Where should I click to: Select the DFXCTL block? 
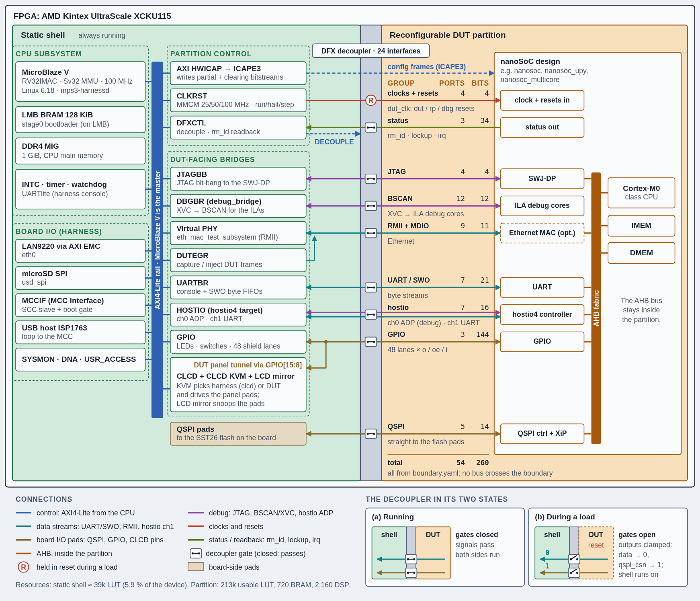click(238, 127)
